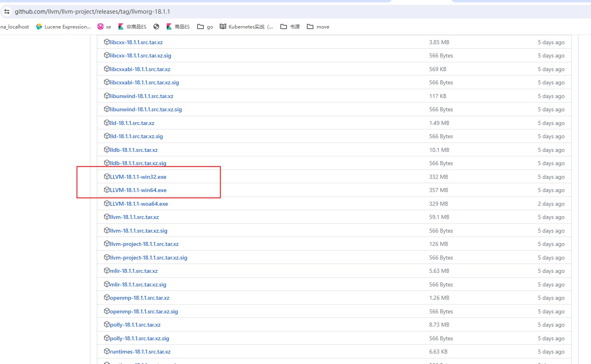Click the 6.63 KB runtimes size
The height and width of the screenshot is (364, 591).
438,352
